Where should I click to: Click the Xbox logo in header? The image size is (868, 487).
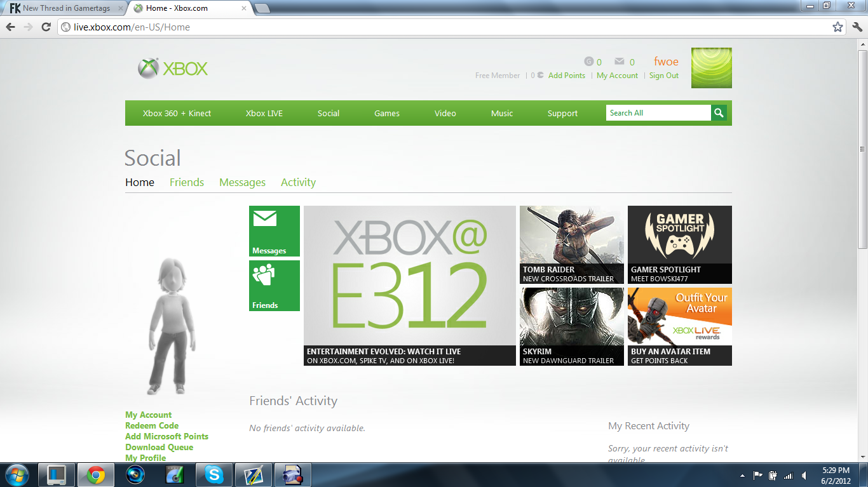(x=173, y=69)
